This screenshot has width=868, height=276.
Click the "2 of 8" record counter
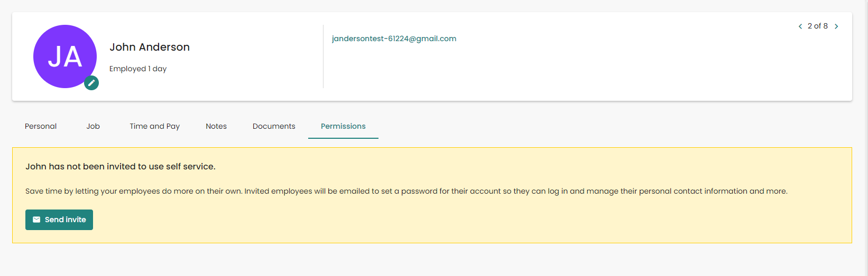(818, 26)
